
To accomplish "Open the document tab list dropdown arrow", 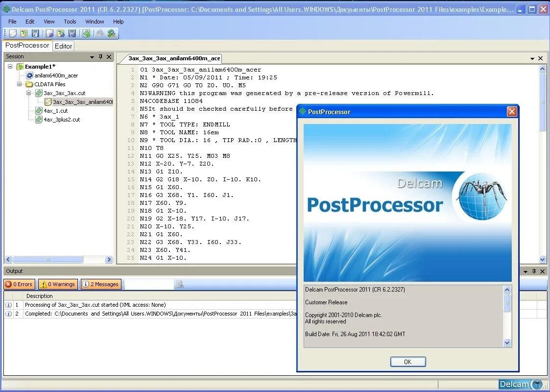I will click(x=532, y=59).
